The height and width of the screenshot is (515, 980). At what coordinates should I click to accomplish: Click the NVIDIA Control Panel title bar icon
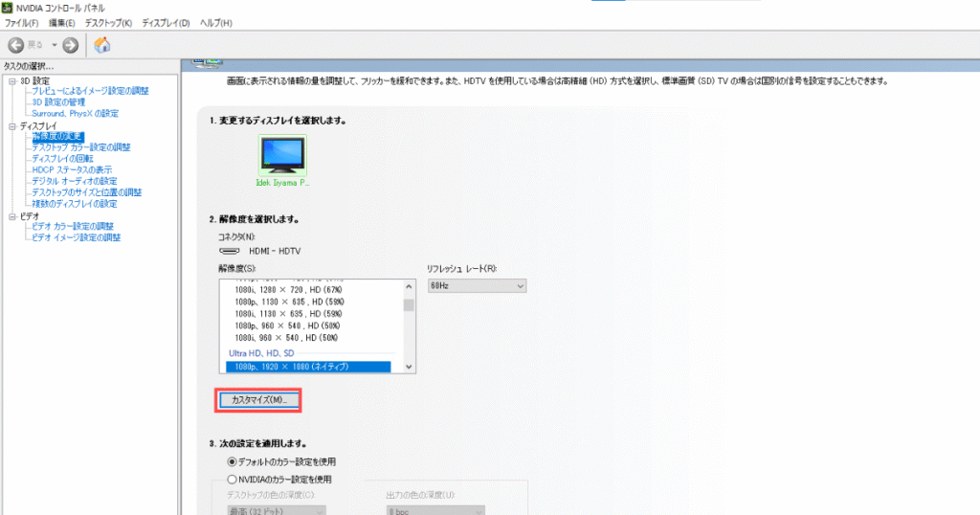coord(8,8)
